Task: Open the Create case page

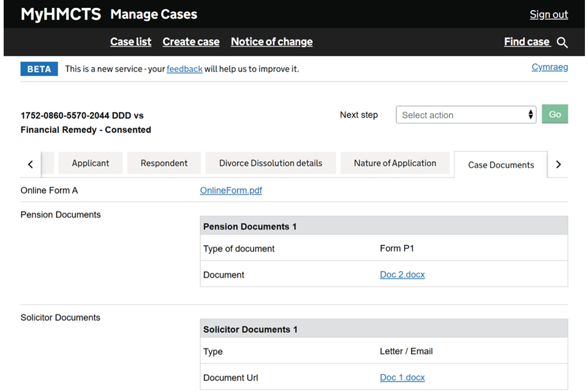Action: pyautogui.click(x=191, y=42)
